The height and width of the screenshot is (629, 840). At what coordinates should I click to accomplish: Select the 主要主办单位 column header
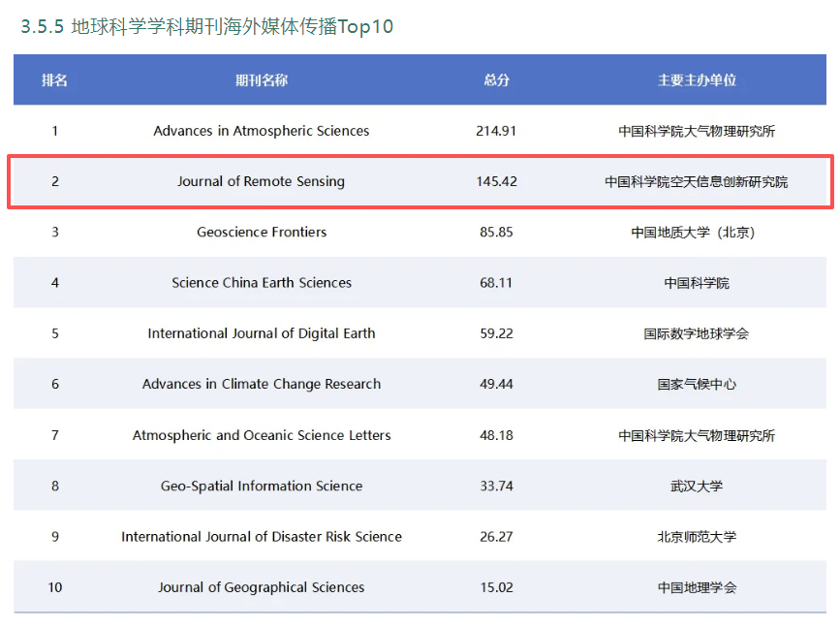pos(697,80)
